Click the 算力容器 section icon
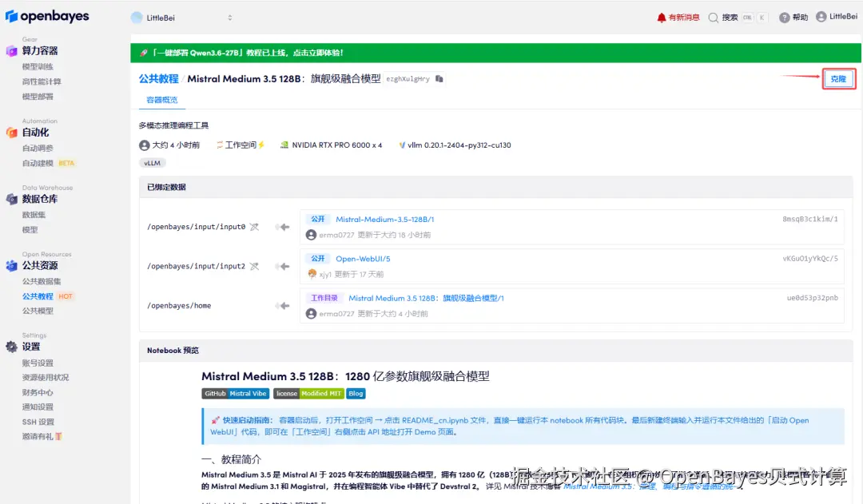The width and height of the screenshot is (863, 504). tap(11, 51)
